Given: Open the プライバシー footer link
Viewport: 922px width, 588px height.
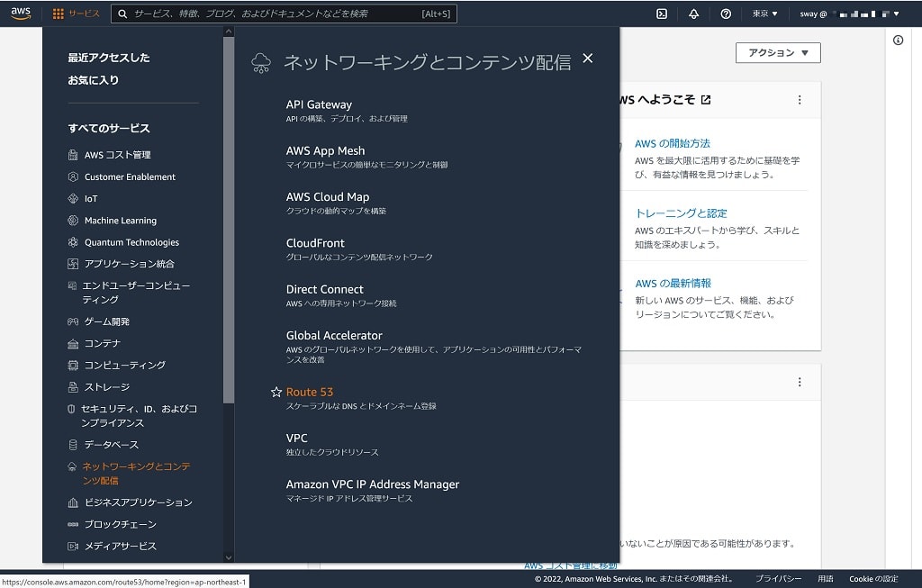Looking at the screenshot, I should click(778, 579).
